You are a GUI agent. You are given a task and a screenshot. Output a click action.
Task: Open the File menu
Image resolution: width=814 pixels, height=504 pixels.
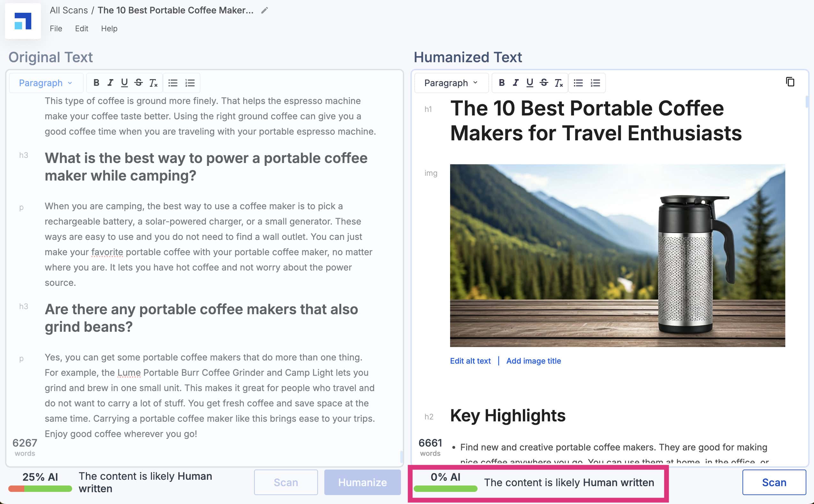coord(56,29)
